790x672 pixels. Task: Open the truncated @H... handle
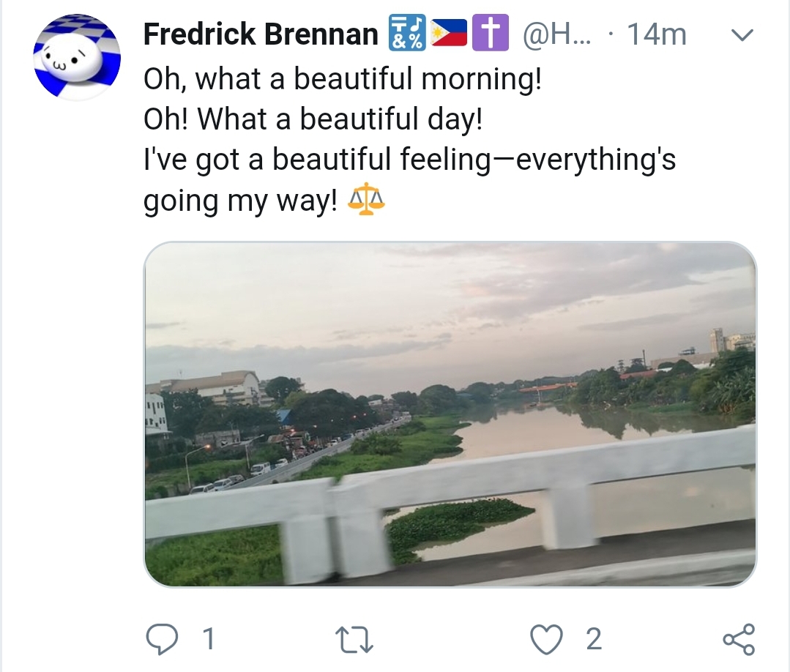point(556,34)
